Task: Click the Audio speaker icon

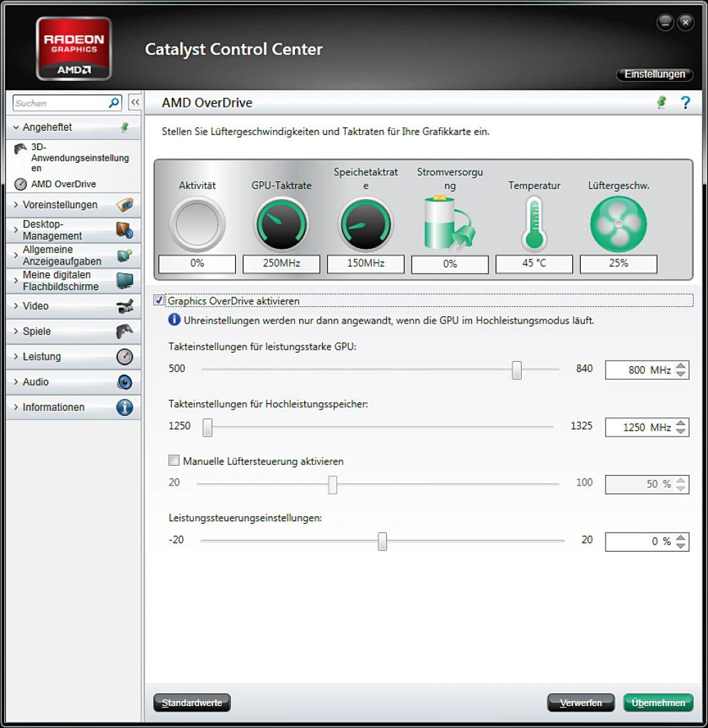Action: point(124,382)
